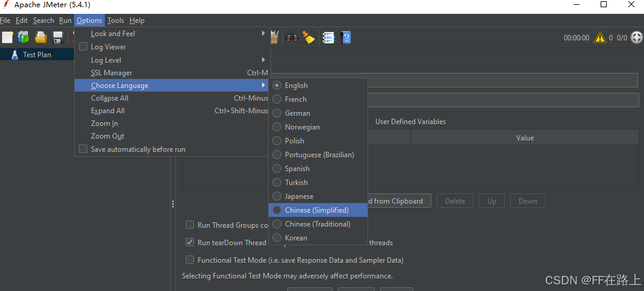Close the Options menu via its header
The width and height of the screenshot is (644, 291).
click(x=89, y=20)
